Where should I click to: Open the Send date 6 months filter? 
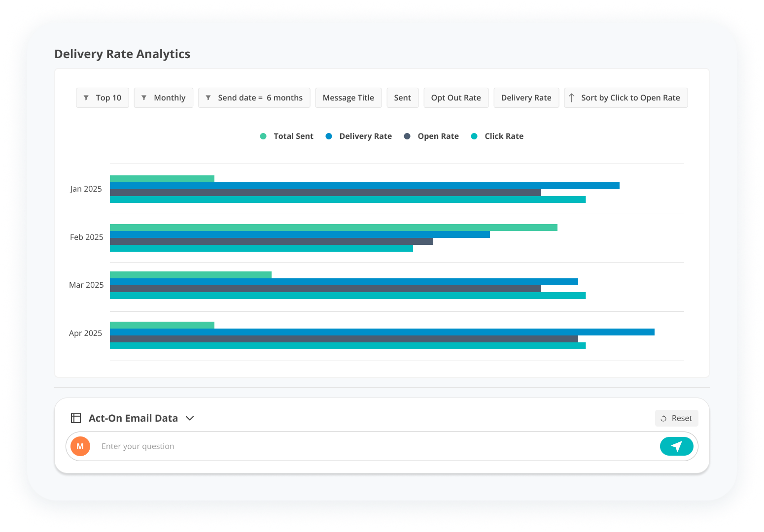pos(260,98)
